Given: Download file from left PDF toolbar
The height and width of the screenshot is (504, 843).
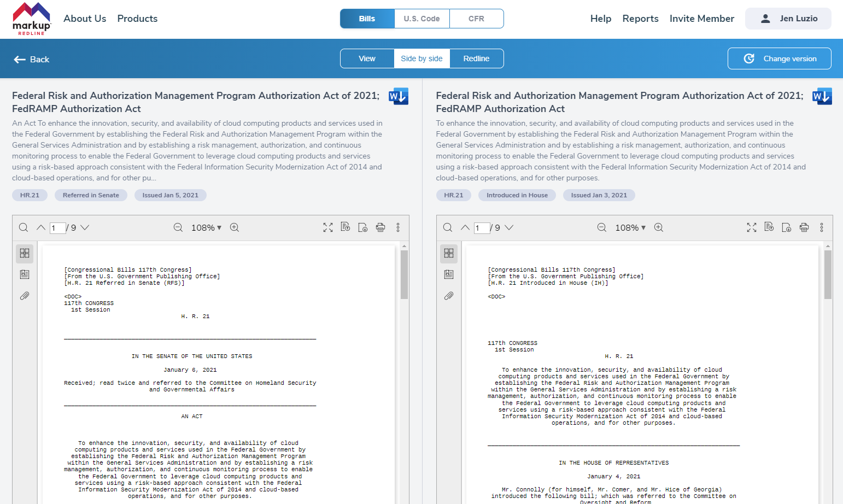Looking at the screenshot, I should tap(363, 227).
